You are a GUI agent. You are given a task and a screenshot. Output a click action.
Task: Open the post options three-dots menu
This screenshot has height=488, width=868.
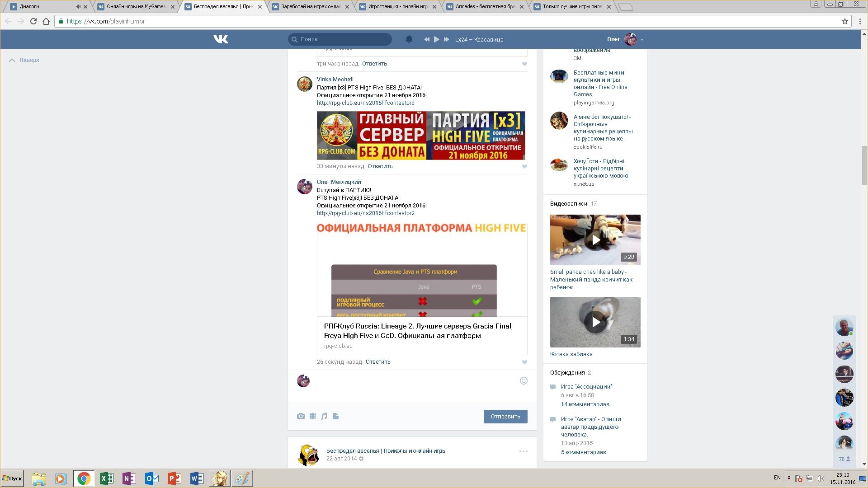[x=523, y=451]
